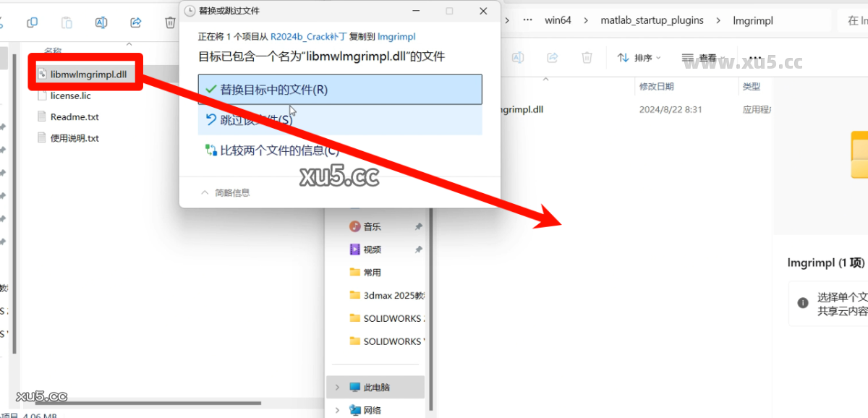Click matlab_startup_plugins in the breadcrumb path
The height and width of the screenshot is (418, 868).
tap(651, 20)
